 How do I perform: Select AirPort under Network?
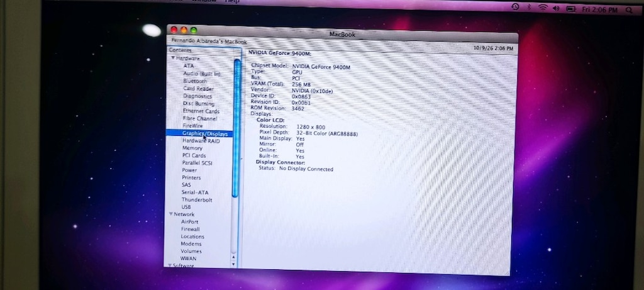(190, 222)
